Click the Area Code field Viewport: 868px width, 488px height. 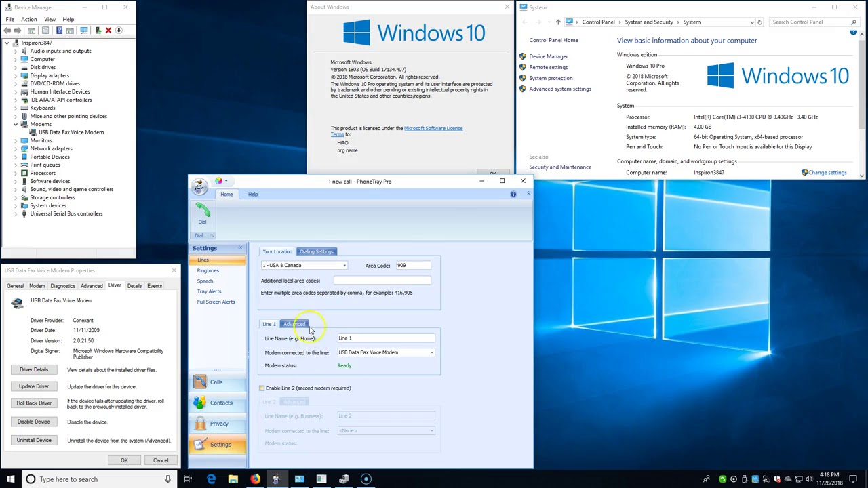[x=413, y=266]
